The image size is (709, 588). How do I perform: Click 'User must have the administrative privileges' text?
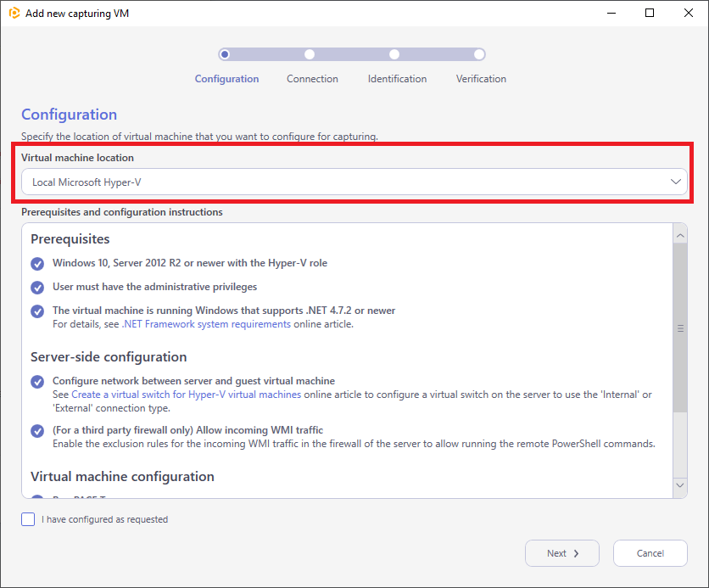click(x=154, y=287)
